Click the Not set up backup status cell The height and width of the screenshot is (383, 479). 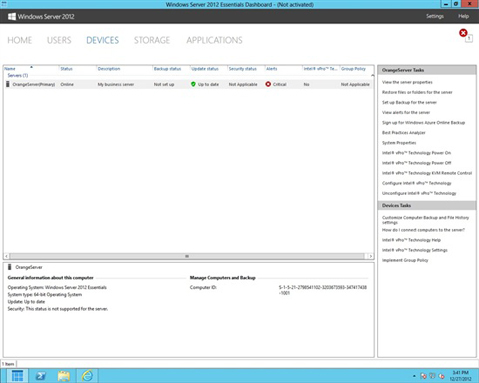pos(164,85)
